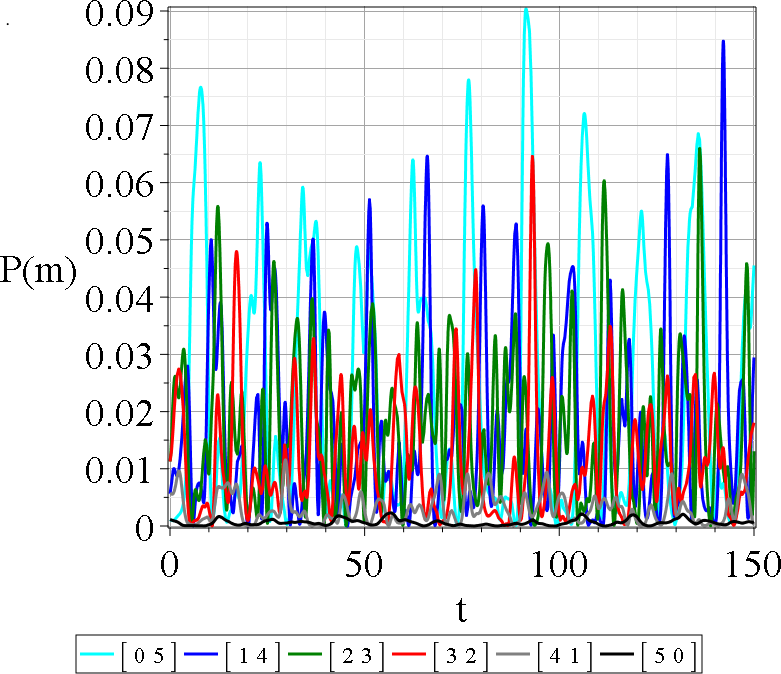The image size is (781, 674).
Task: Select legend label [ 4 1 ]
Action: 565,656
